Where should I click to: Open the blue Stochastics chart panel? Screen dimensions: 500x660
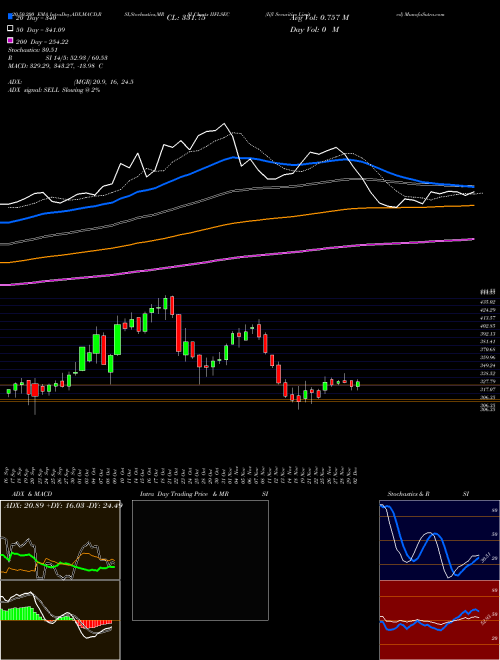coord(439,540)
